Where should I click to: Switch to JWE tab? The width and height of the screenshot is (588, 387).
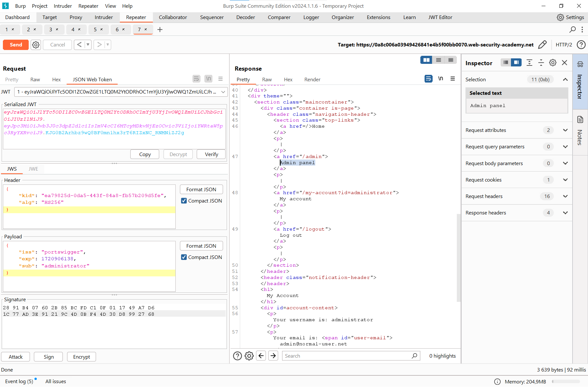(x=33, y=169)
